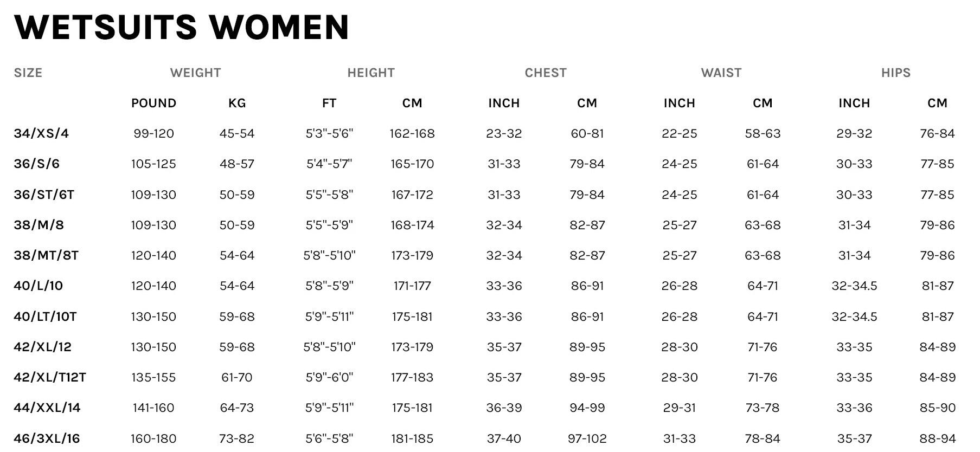Image resolution: width=980 pixels, height=452 pixels.
Task: Click the HEIGHT column header
Action: click(371, 73)
